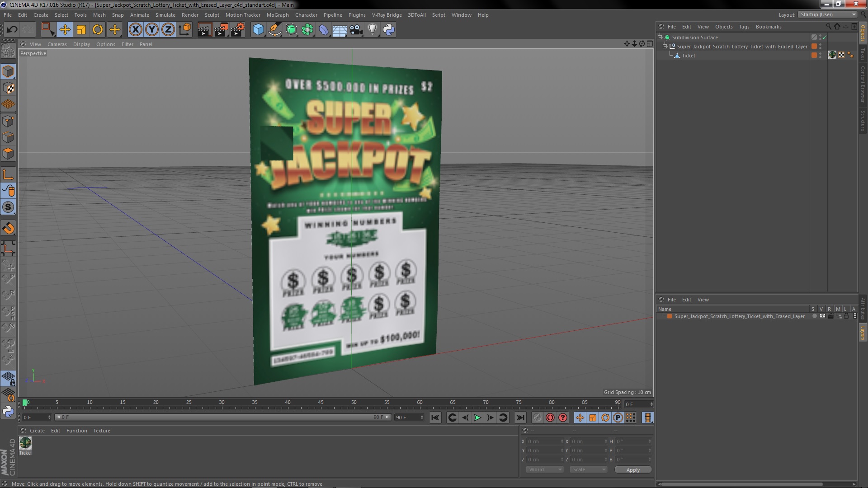Open the Array modeling objects icon
This screenshot has height=488, width=868.
[x=307, y=30]
